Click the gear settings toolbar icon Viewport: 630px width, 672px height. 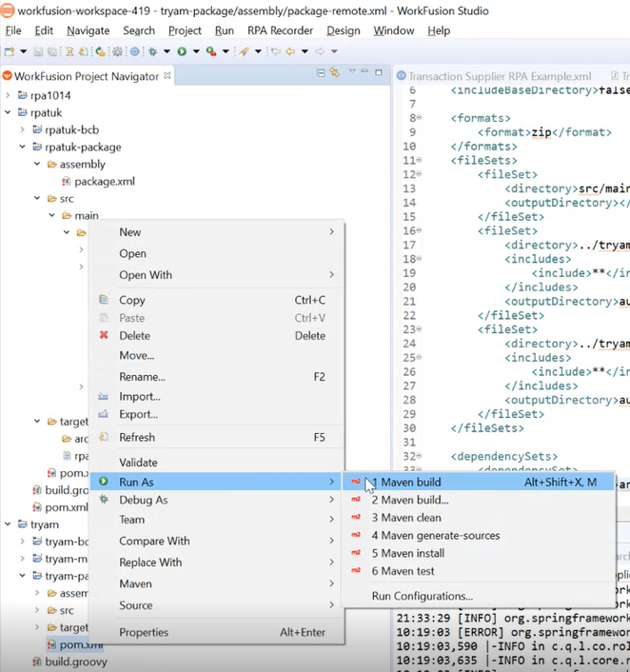click(117, 51)
